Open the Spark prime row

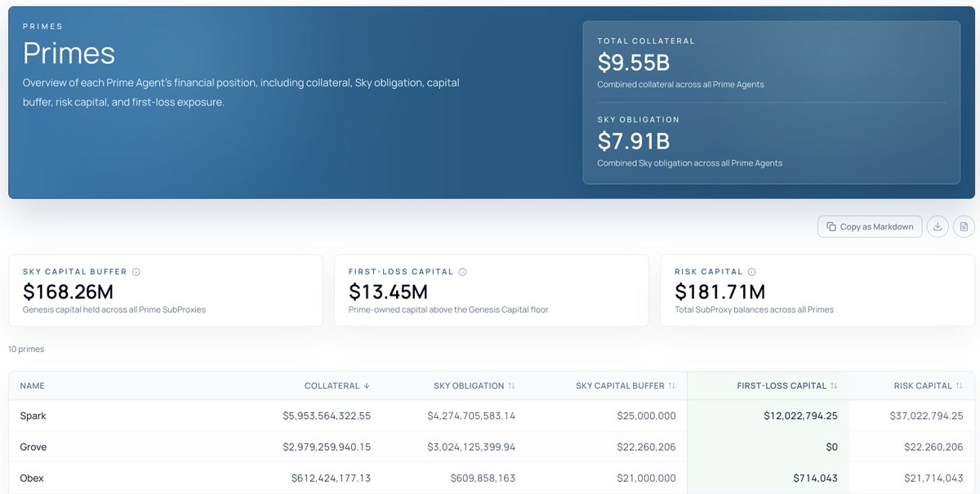(492, 416)
